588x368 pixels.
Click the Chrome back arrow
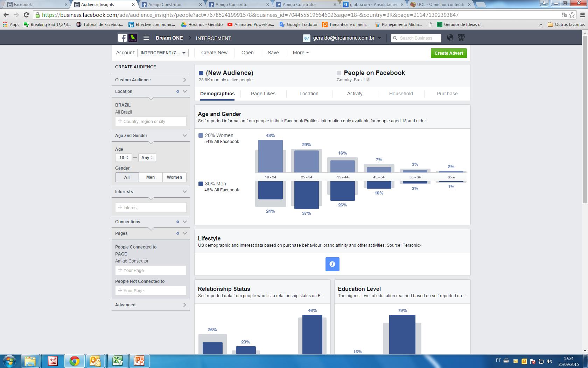pos(6,15)
